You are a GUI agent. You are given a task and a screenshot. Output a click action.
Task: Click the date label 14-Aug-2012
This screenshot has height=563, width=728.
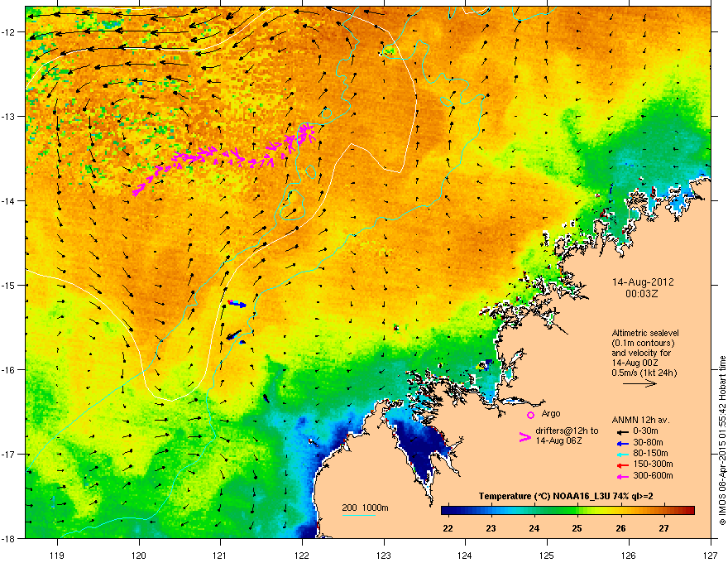pyautogui.click(x=643, y=282)
